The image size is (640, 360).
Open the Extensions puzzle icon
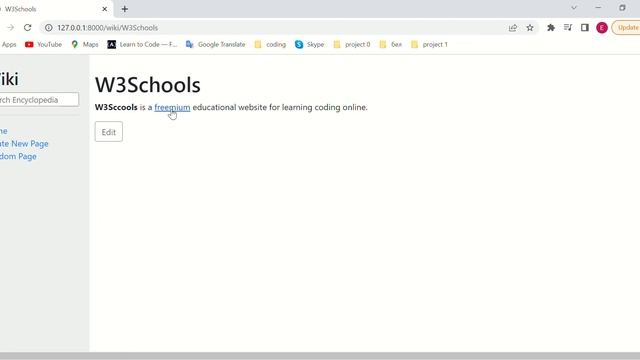[551, 28]
